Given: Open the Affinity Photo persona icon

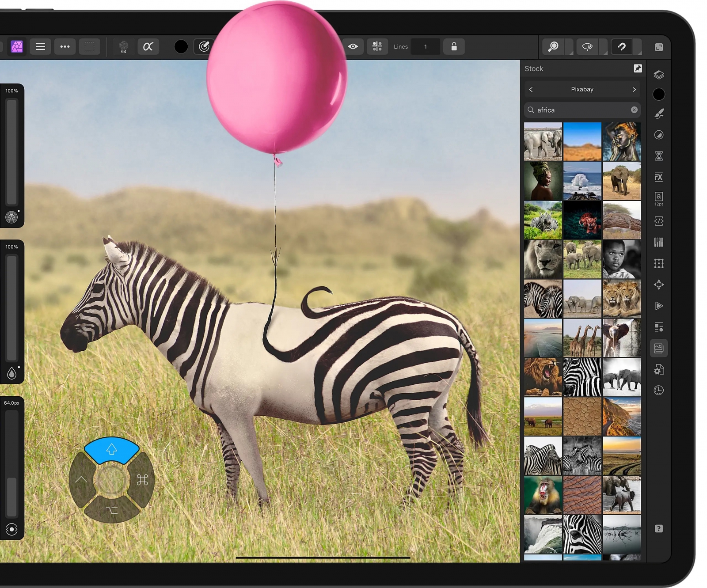Looking at the screenshot, I should pyautogui.click(x=17, y=46).
